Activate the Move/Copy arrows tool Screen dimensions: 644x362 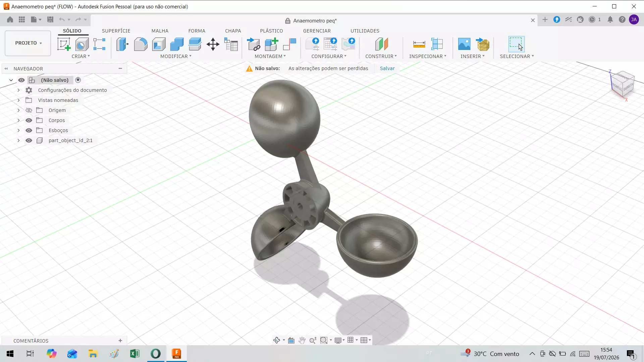[213, 44]
